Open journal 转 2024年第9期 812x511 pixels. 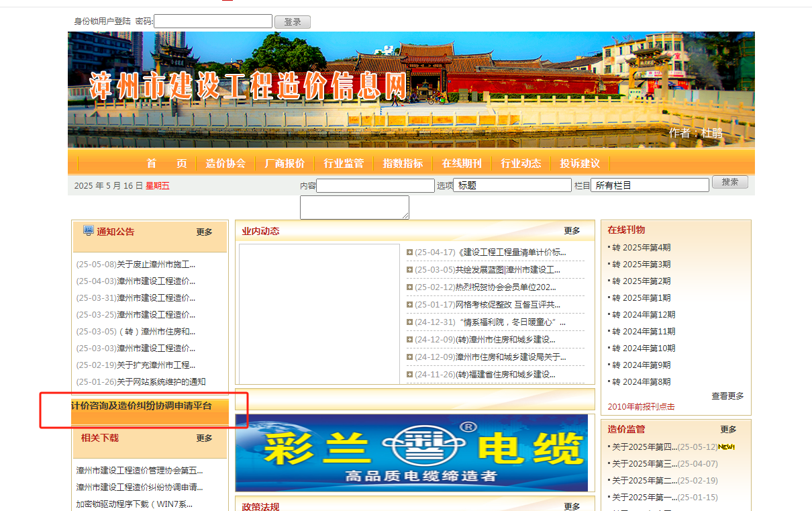tap(641, 365)
